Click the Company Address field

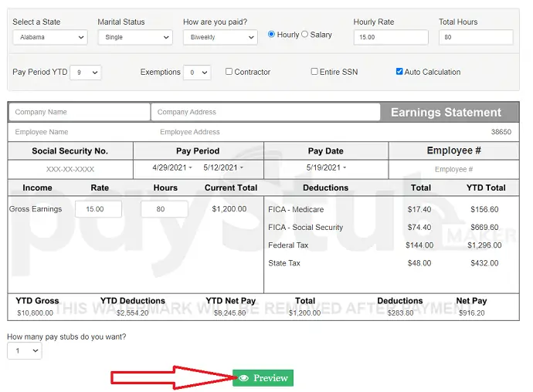[x=265, y=112]
